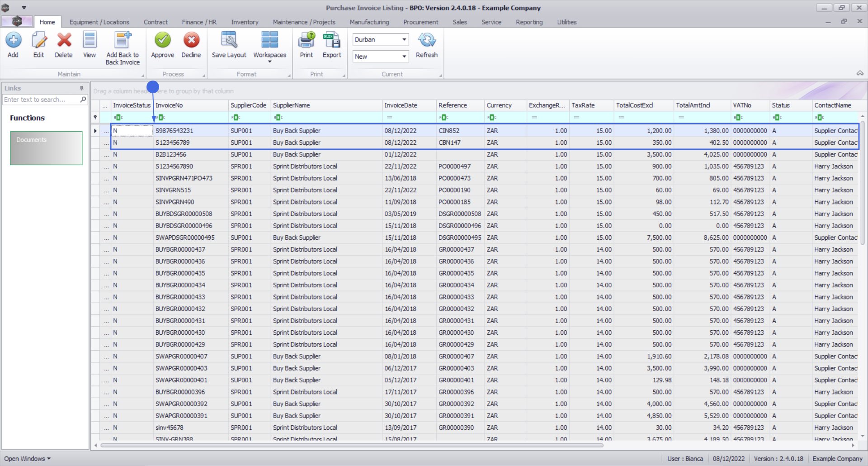Collapse the ribbon with the arrow
Viewport: 868px width, 466px height.
click(x=860, y=73)
